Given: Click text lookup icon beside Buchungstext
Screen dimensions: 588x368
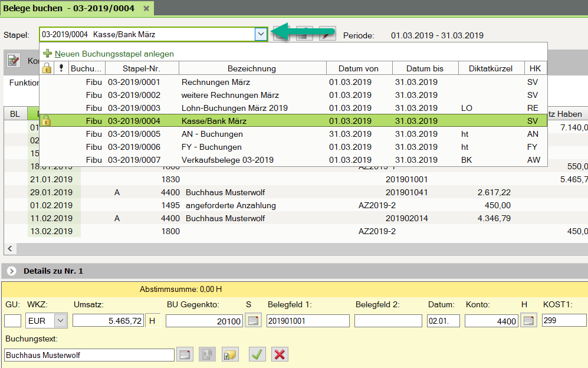Looking at the screenshot, I should pyautogui.click(x=185, y=355).
